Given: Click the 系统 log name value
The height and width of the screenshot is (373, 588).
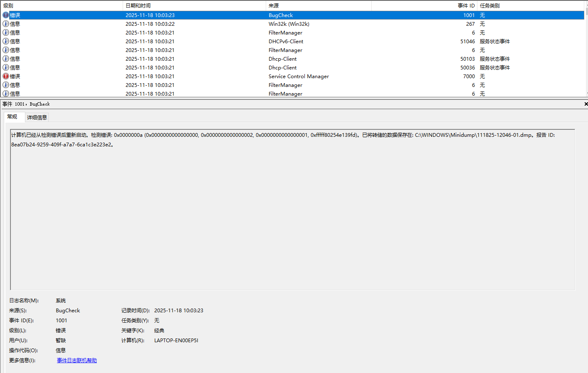Looking at the screenshot, I should (61, 300).
